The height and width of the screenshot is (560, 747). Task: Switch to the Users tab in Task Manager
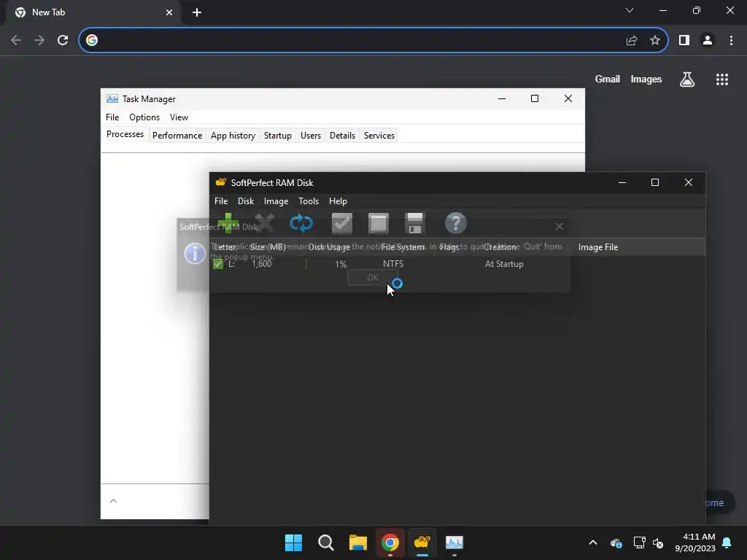tap(311, 136)
